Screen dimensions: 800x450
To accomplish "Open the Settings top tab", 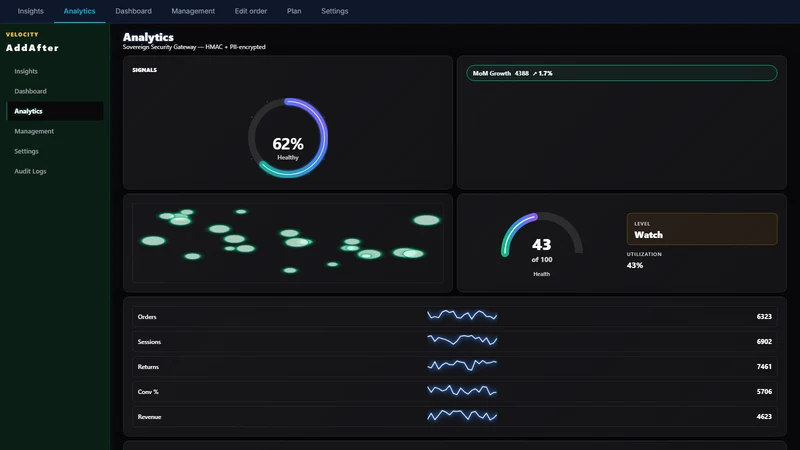I will (x=335, y=11).
